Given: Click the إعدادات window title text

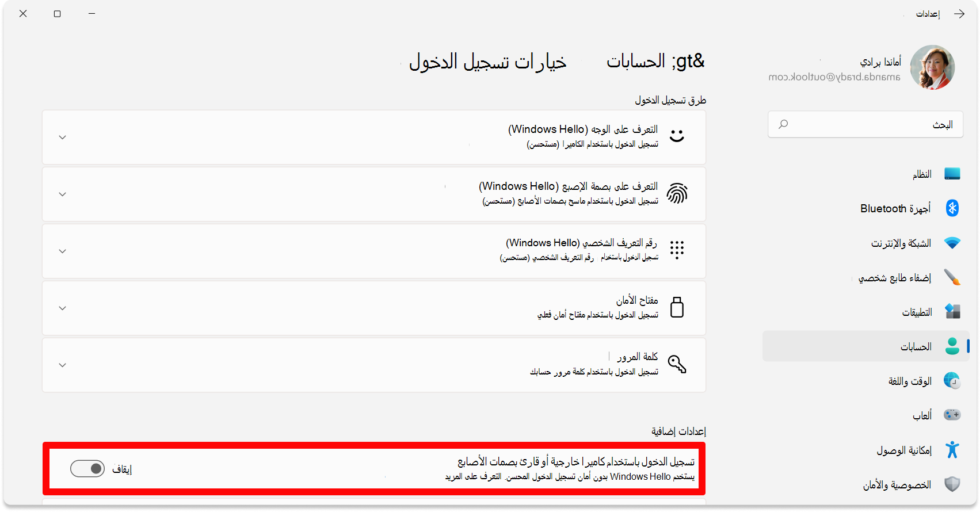Looking at the screenshot, I should pyautogui.click(x=928, y=14).
